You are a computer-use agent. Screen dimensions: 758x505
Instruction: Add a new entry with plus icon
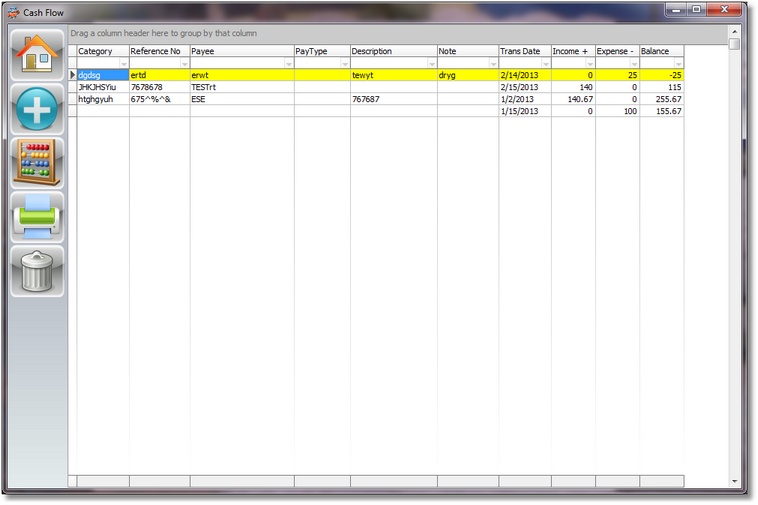[37, 110]
